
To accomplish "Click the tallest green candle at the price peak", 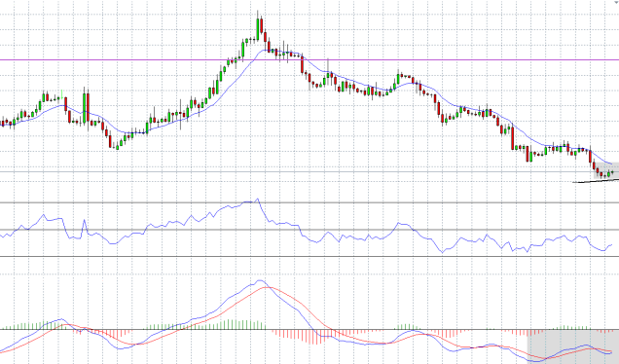I will (x=258, y=29).
